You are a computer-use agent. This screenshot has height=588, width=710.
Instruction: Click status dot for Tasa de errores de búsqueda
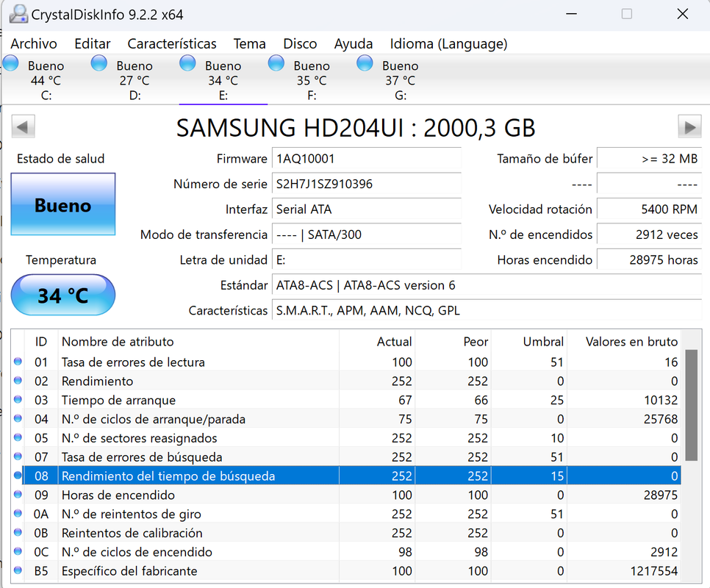click(x=18, y=456)
